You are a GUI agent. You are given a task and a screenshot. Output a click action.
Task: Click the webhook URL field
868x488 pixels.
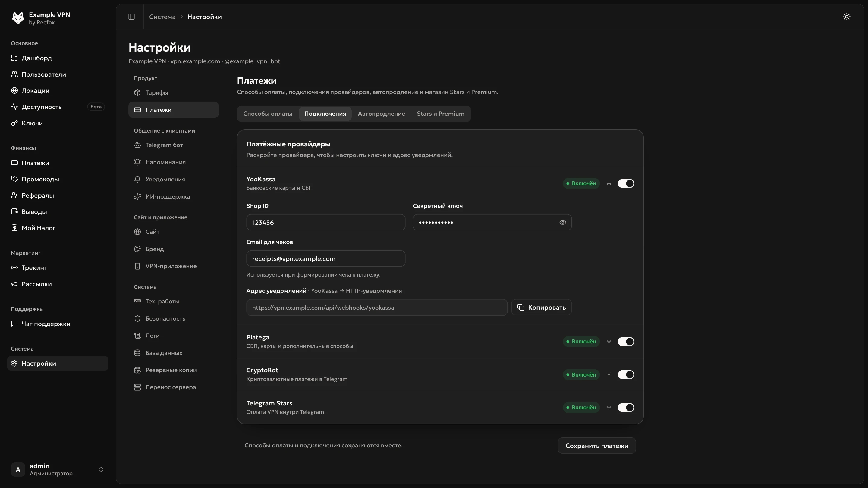(x=377, y=308)
